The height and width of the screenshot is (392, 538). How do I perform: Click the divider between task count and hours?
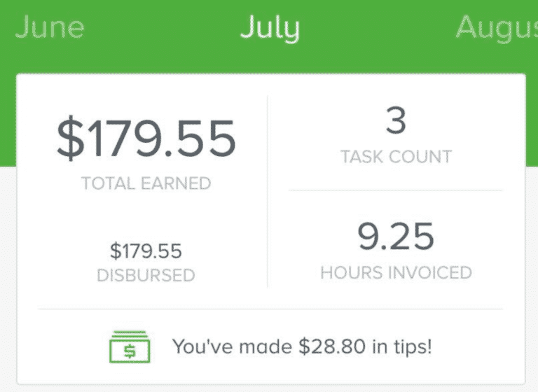coord(395,190)
